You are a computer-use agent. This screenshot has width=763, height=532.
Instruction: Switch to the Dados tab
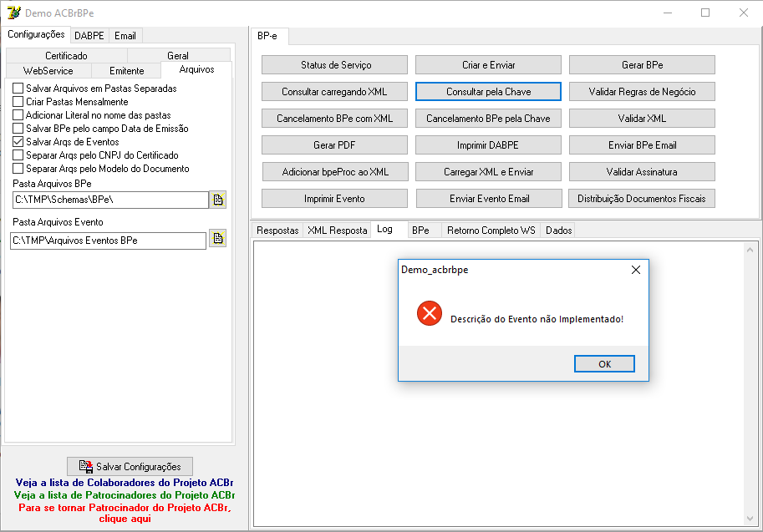click(x=558, y=230)
